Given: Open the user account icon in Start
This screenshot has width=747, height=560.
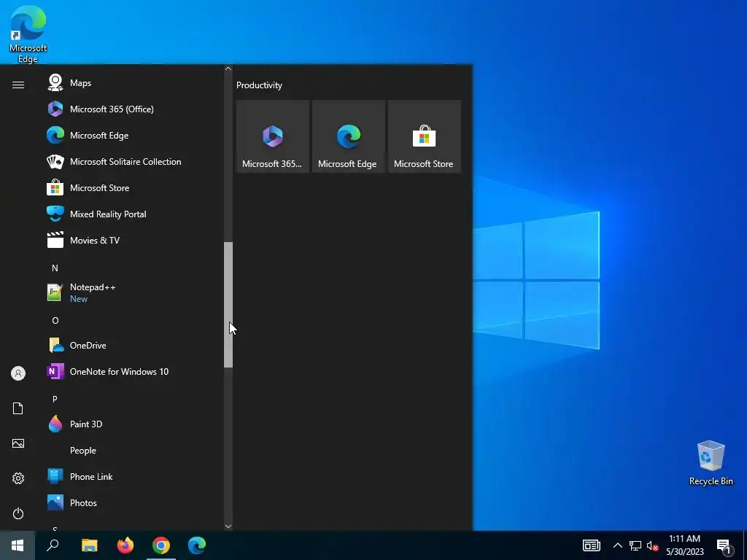Looking at the screenshot, I should point(18,373).
